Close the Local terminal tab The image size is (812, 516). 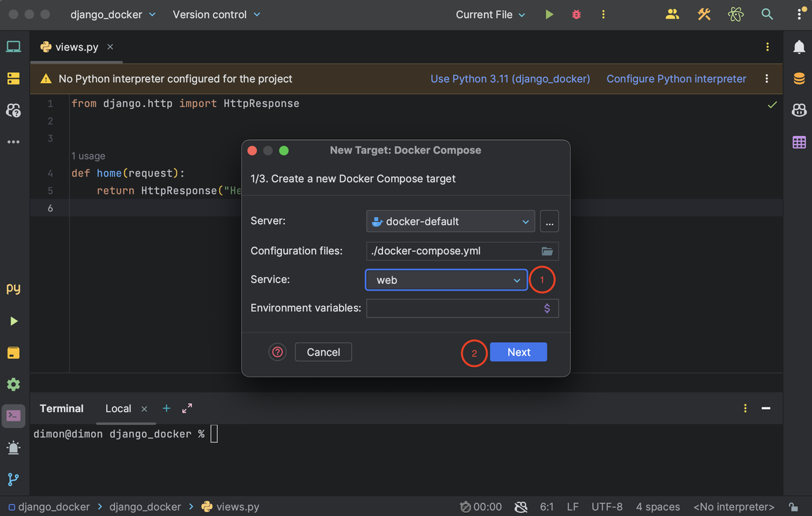144,408
